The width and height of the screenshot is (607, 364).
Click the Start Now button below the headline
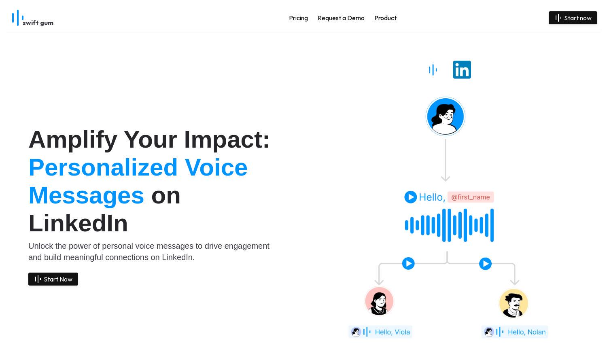point(53,279)
